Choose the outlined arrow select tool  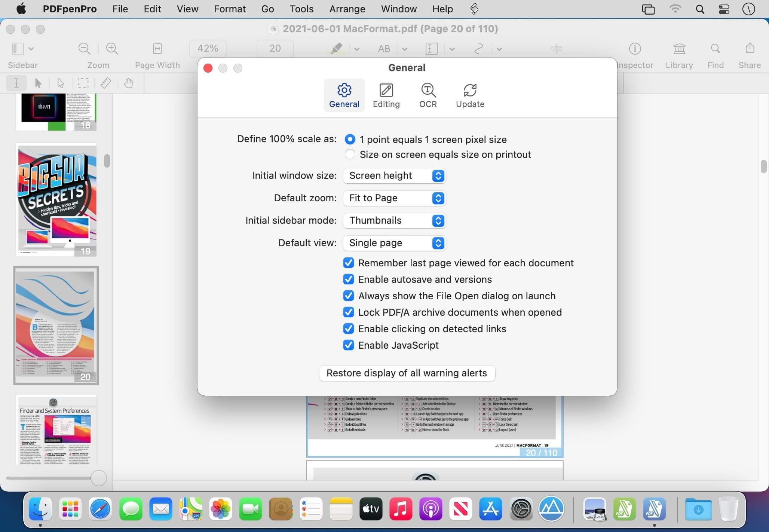61,83
